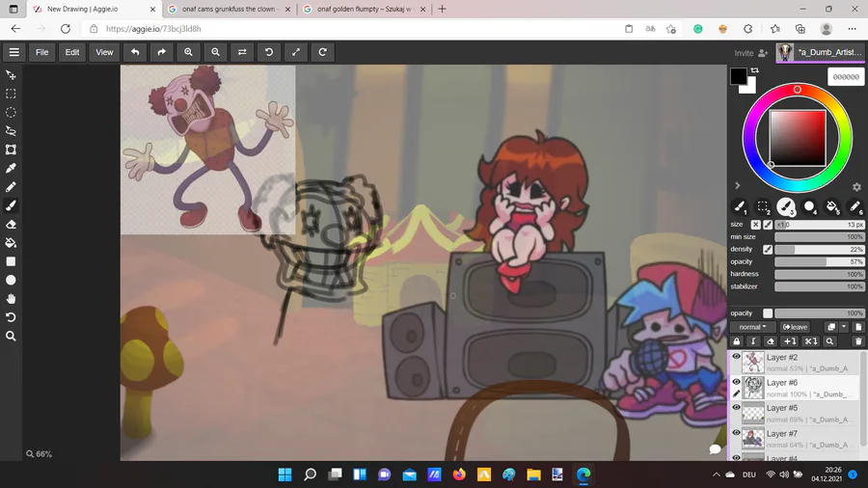The height and width of the screenshot is (488, 868).
Task: Select brush preset slot 1
Action: 740,207
